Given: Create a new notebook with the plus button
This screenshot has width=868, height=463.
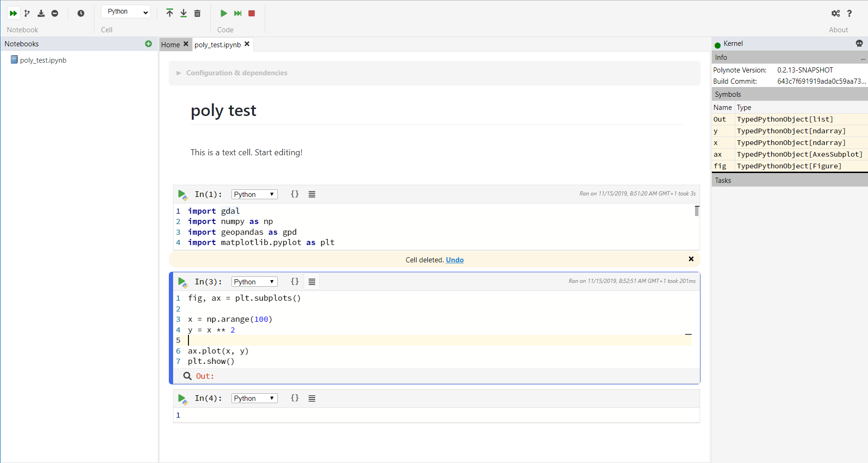Looking at the screenshot, I should pos(148,43).
